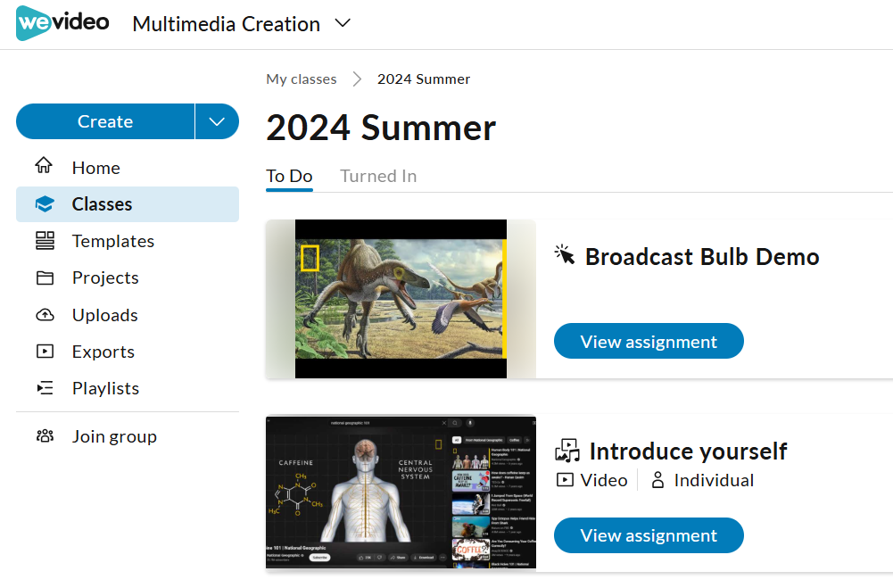Click the My classes breadcrumb link
Viewport: 893px width, 588px height.
pyautogui.click(x=302, y=79)
